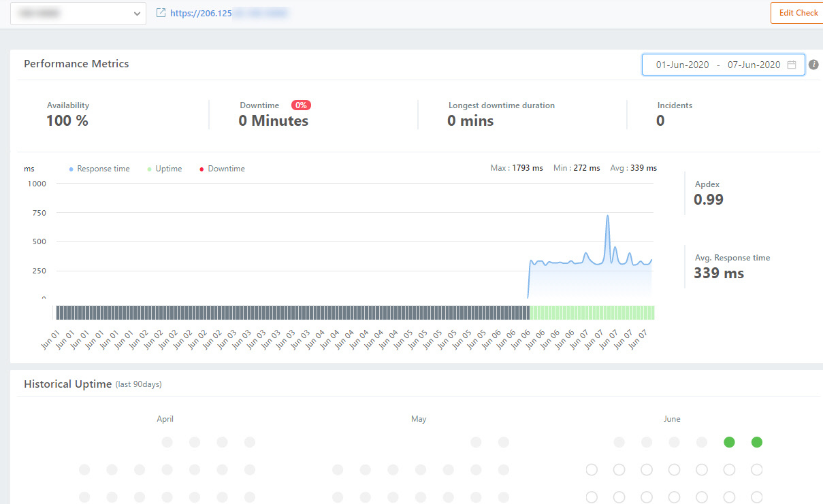Toggle the Downtime series in legend
Viewport: 823px width, 504px height.
pos(223,169)
